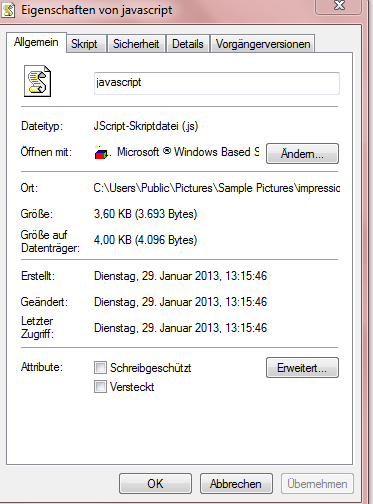This screenshot has width=373, height=504.
Task: Close the properties dialog window
Action: [339, 6]
